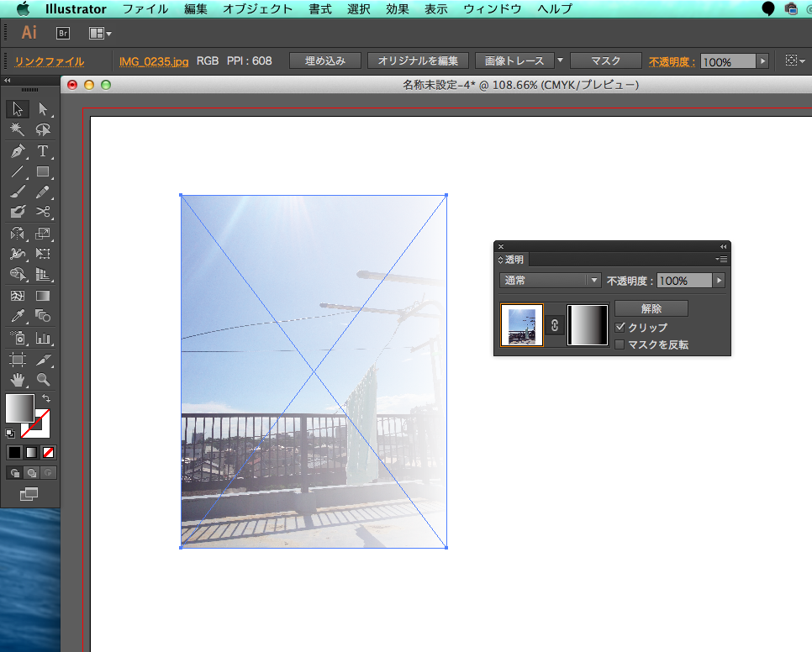This screenshot has width=812, height=652.
Task: Click the 埋め込み button
Action: click(324, 60)
